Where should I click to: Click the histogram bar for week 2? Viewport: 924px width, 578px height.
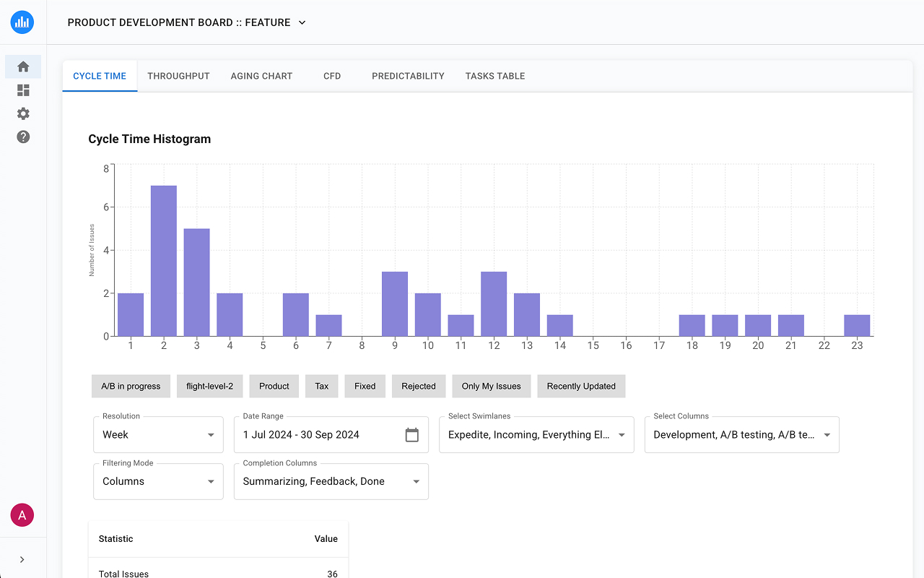(164, 261)
